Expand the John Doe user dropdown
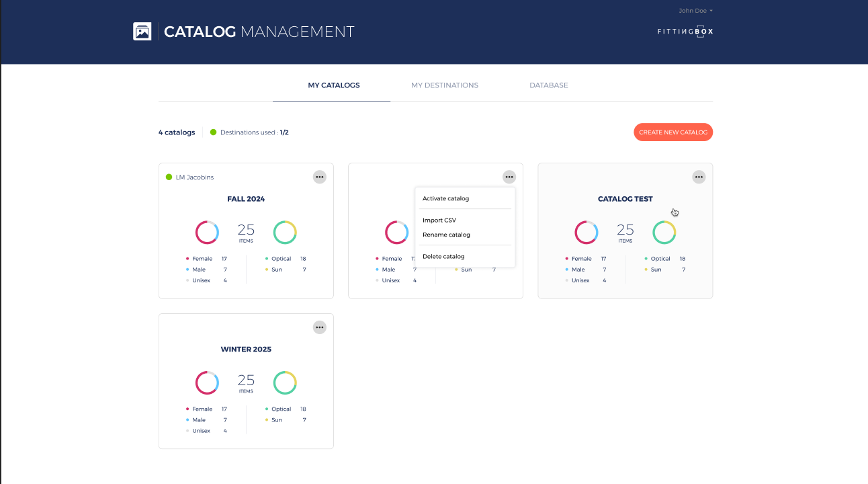 [x=695, y=11]
